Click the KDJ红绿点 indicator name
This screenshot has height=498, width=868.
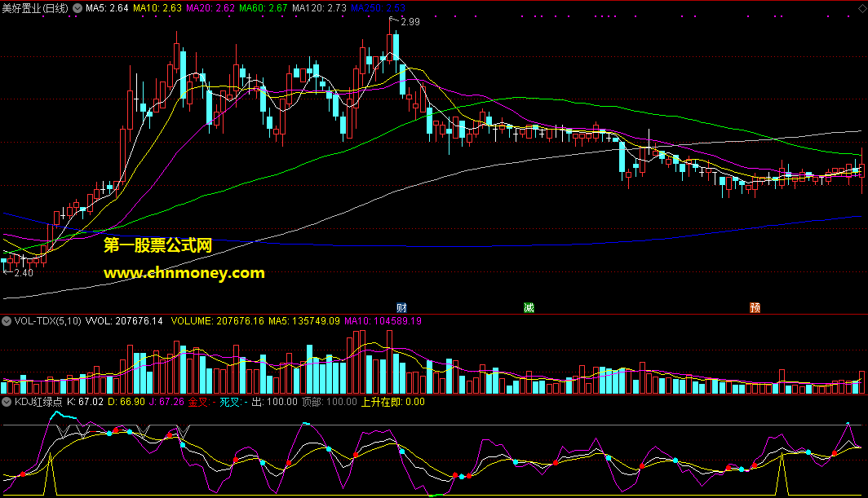pos(38,402)
